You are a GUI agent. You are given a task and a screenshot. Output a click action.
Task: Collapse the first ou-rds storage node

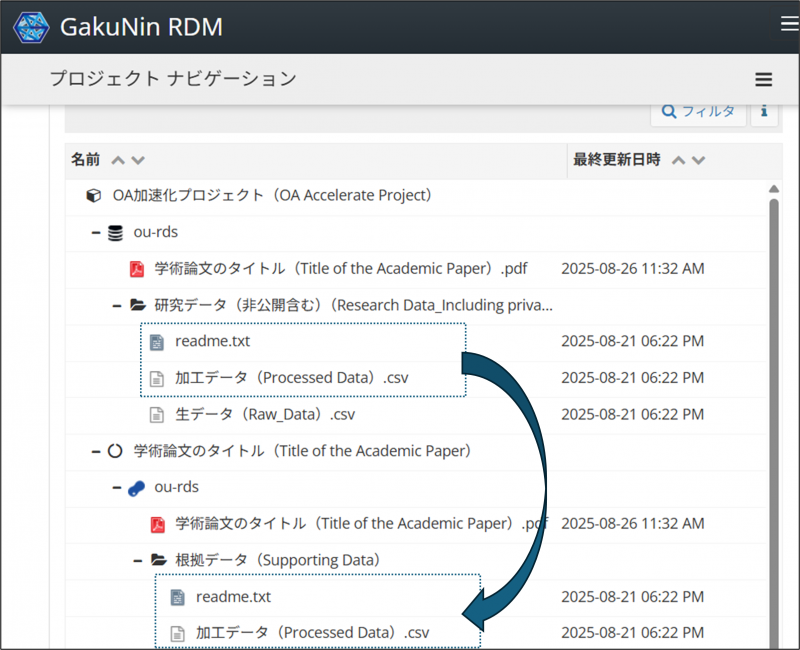click(x=96, y=232)
